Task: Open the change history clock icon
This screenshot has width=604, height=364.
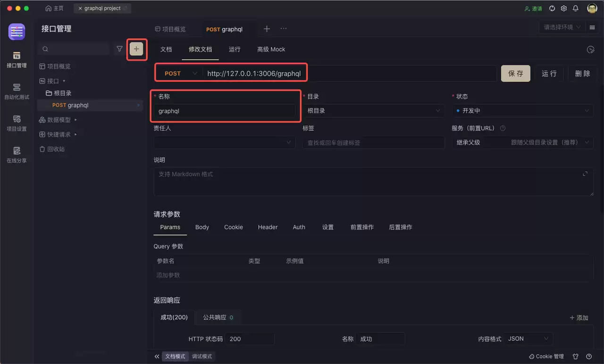Action: pyautogui.click(x=590, y=50)
